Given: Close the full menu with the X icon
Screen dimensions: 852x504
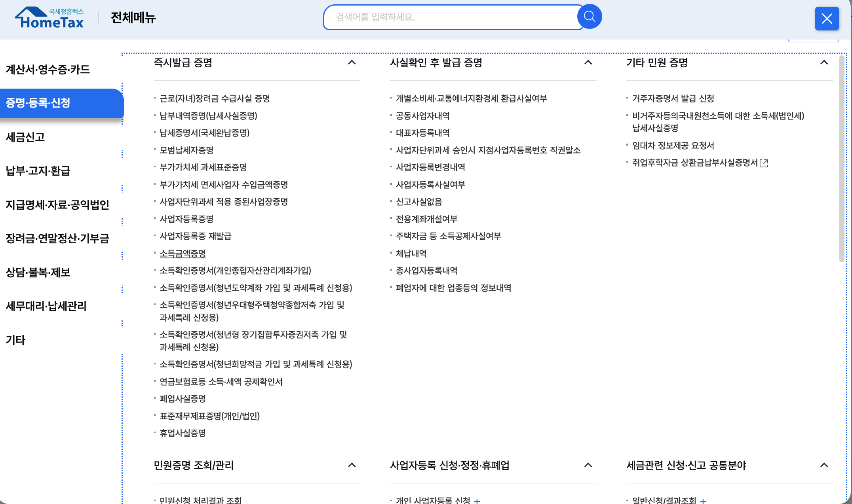Looking at the screenshot, I should pyautogui.click(x=827, y=18).
